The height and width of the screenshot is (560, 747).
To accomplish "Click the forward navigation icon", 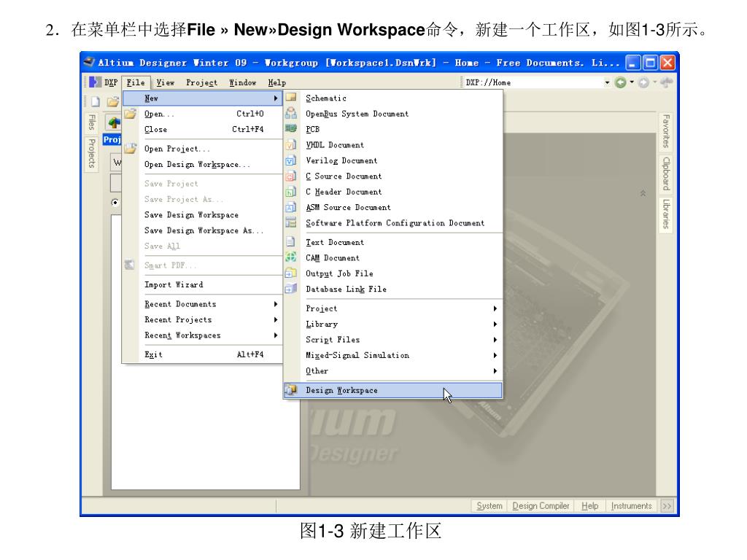I will click(x=643, y=82).
